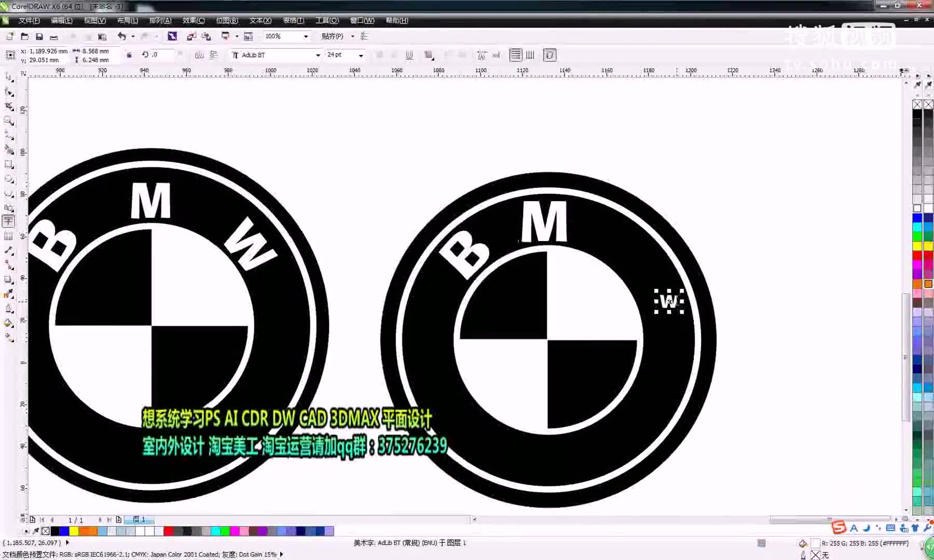Expand the 贴齐(P) snap dropdown
This screenshot has width=934, height=560.
click(352, 36)
